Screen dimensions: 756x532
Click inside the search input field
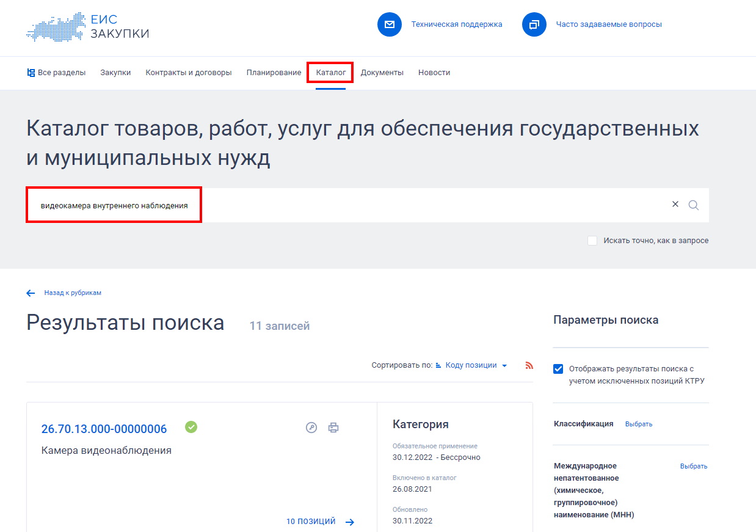pyautogui.click(x=244, y=204)
